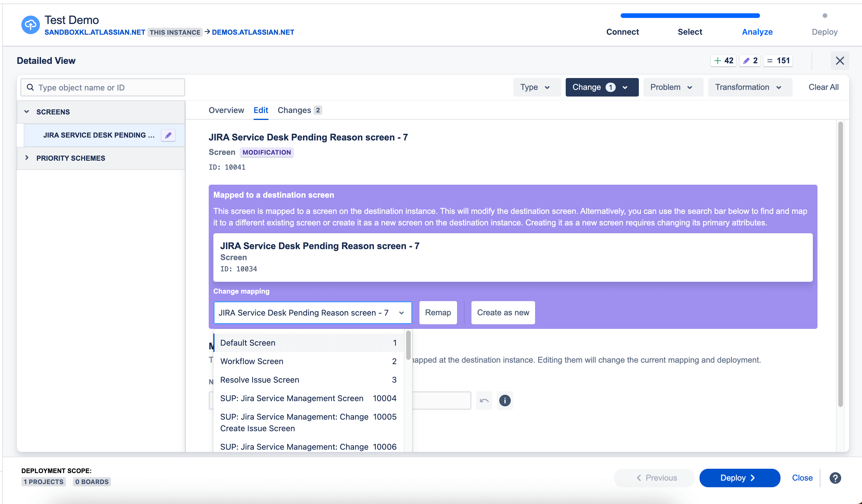Expand the PRIORITY SCHEMES section
This screenshot has width=862, height=504.
point(27,158)
